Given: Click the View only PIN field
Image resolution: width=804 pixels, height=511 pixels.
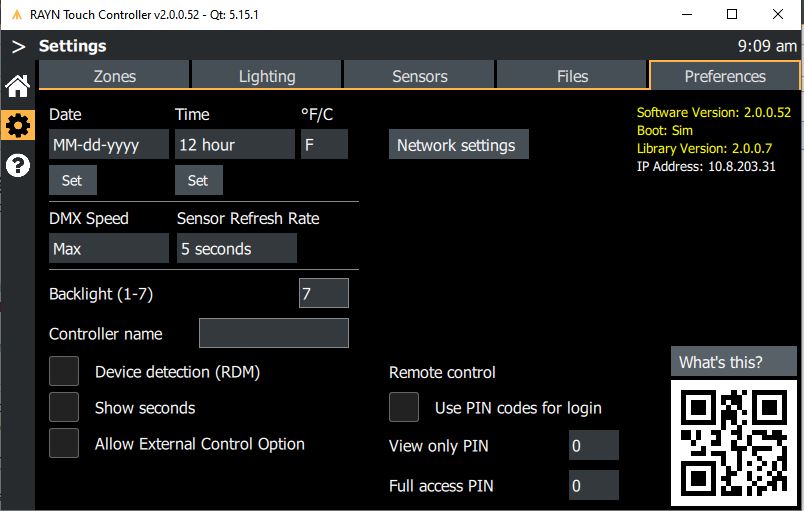Looking at the screenshot, I should tap(594, 445).
